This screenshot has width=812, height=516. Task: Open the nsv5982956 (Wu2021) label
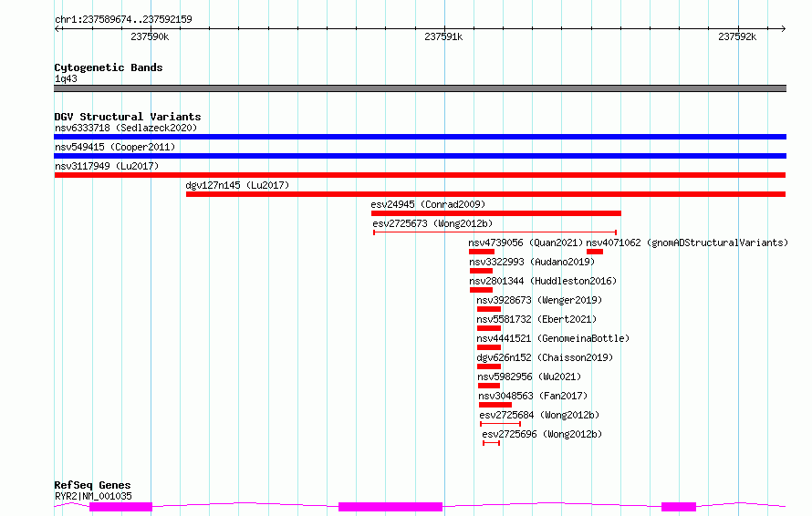coord(529,377)
